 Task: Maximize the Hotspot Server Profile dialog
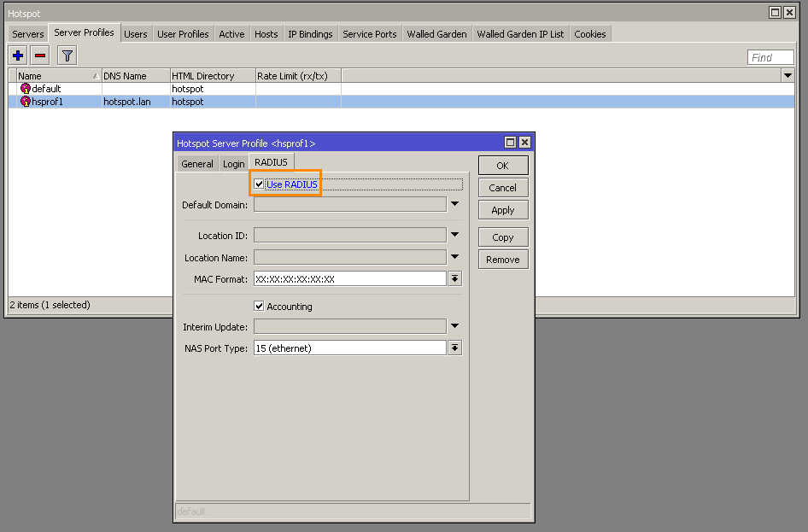[x=510, y=143]
